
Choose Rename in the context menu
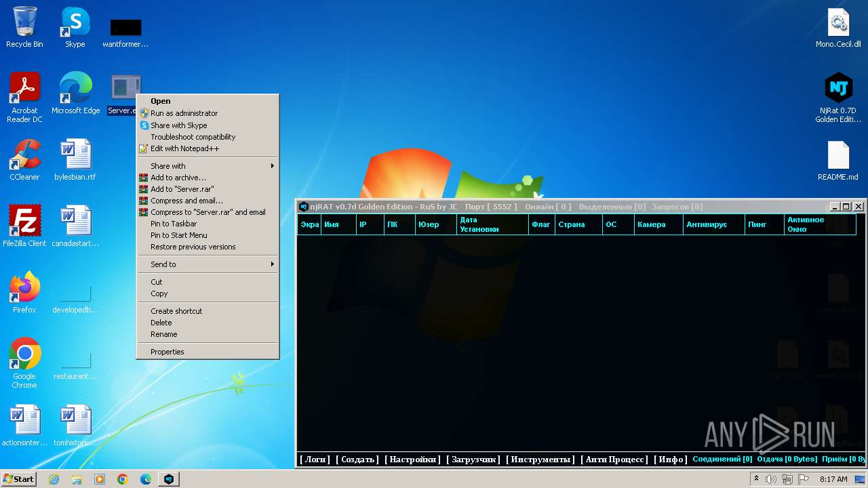coord(208,334)
